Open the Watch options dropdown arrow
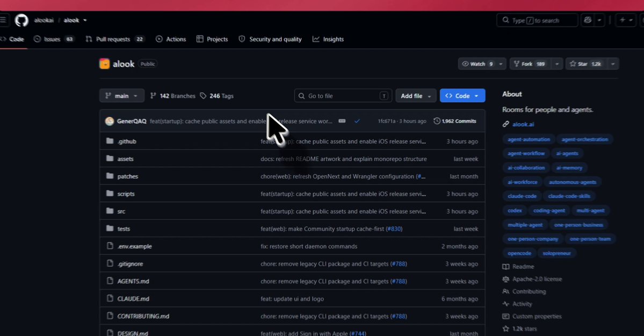This screenshot has height=336, width=644. pyautogui.click(x=501, y=64)
